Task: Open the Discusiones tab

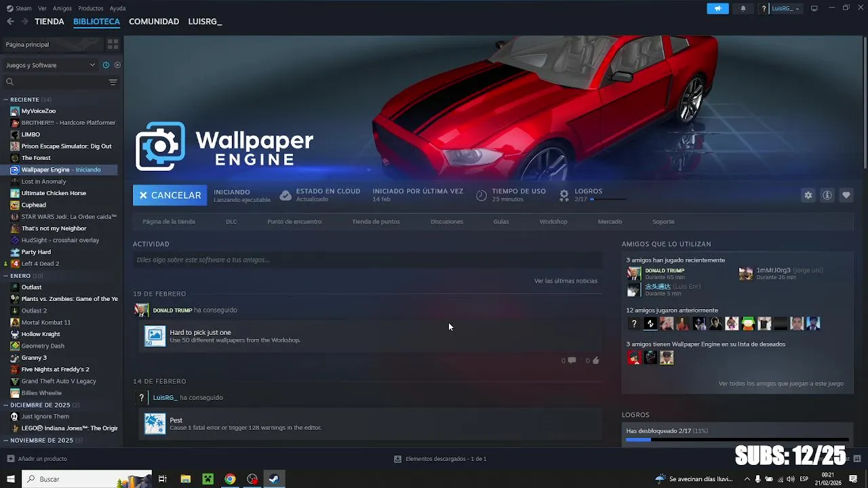Action: pyautogui.click(x=447, y=222)
